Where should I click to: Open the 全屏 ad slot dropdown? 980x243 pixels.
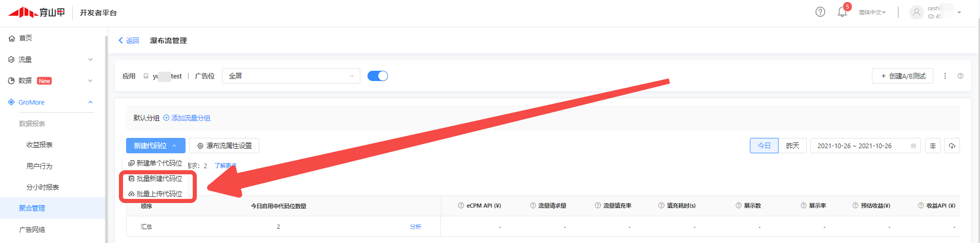(x=291, y=76)
